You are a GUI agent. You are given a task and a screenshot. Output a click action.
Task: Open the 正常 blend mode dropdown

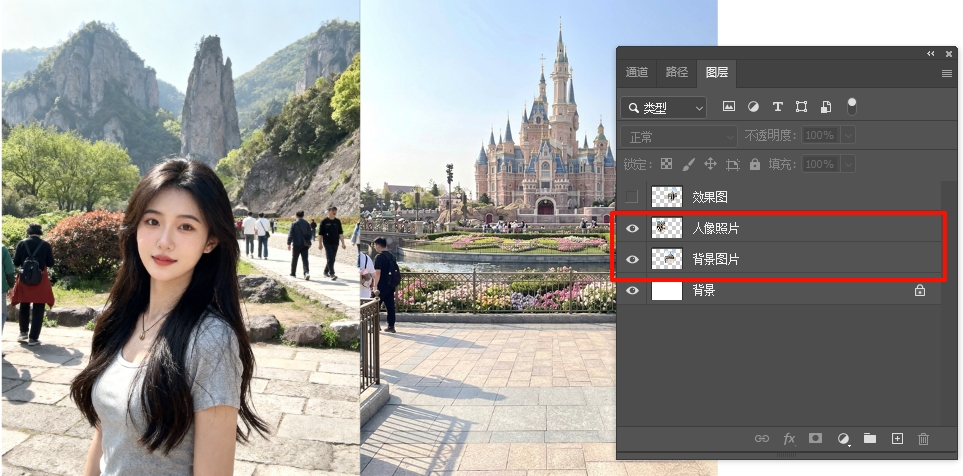(x=679, y=135)
